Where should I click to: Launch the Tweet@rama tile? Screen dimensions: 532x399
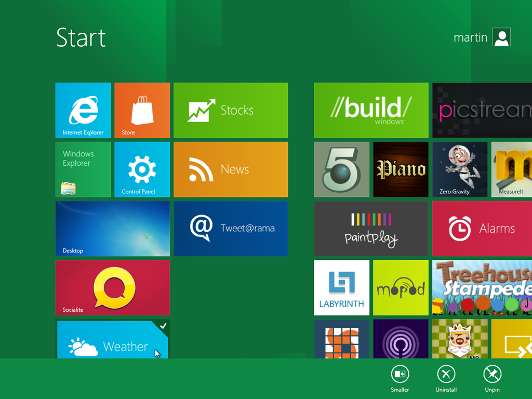pos(231,229)
